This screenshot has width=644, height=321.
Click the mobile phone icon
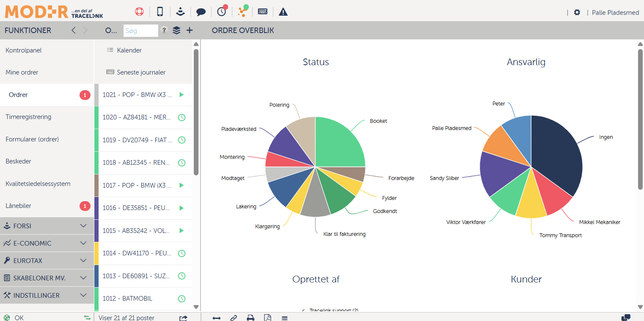[x=160, y=12]
